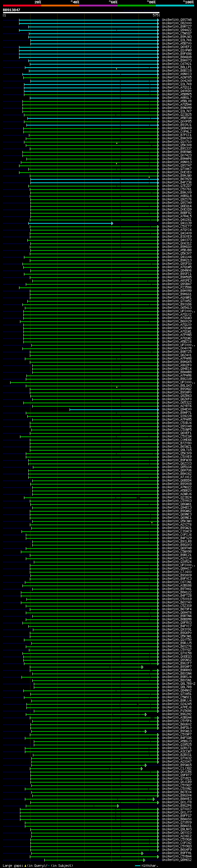Click the red 20% identity color band
The width and height of the screenshot is (197, 868).
[x=22, y=6]
